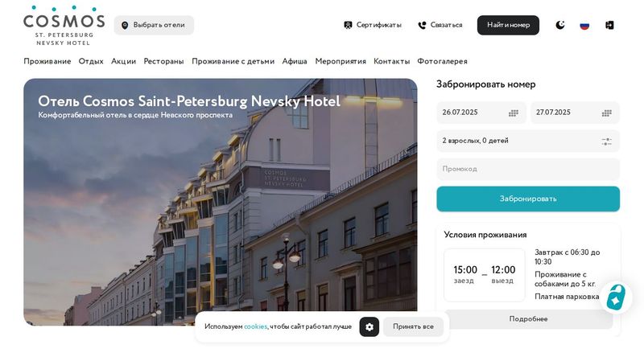644x361 pixels.
Task: Open the Проживание menu item
Action: (47, 61)
